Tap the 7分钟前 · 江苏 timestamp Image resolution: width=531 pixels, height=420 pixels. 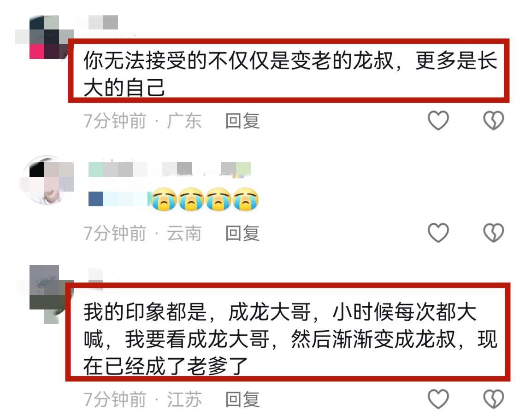[142, 399]
